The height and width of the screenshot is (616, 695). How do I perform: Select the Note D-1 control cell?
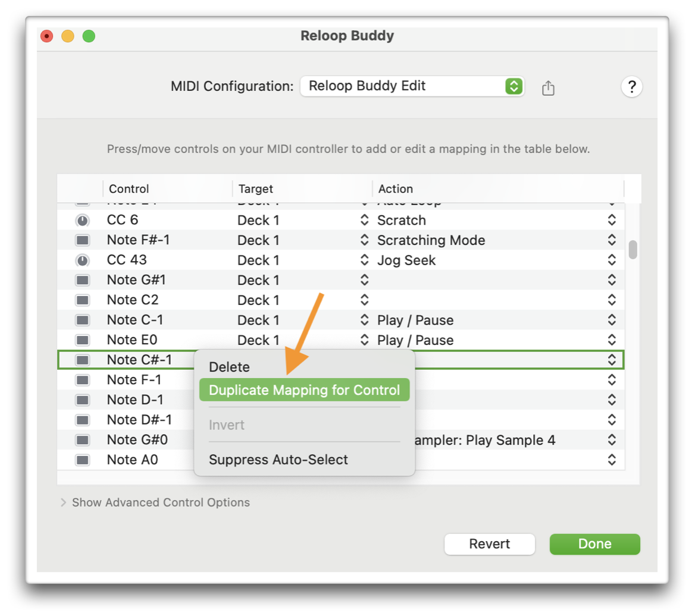(x=134, y=400)
